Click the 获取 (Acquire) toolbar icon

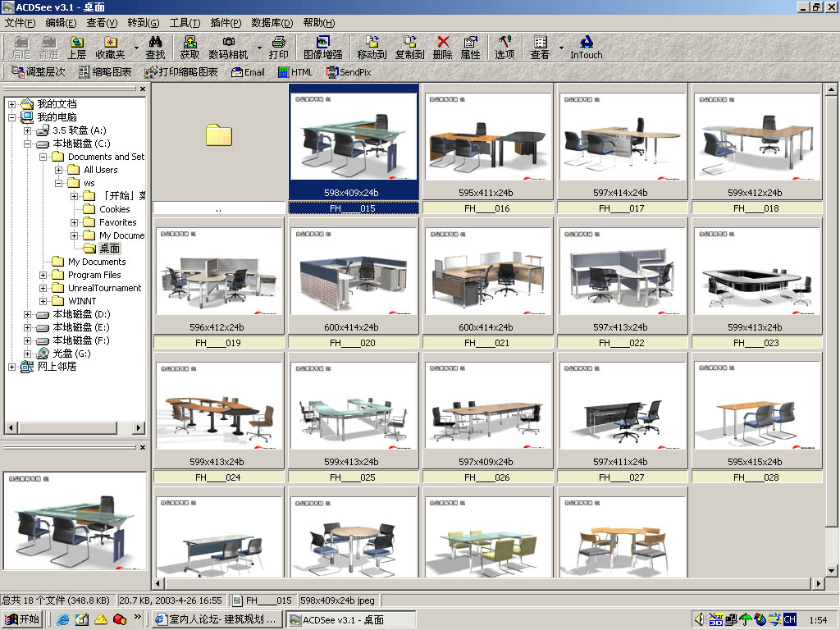[189, 47]
